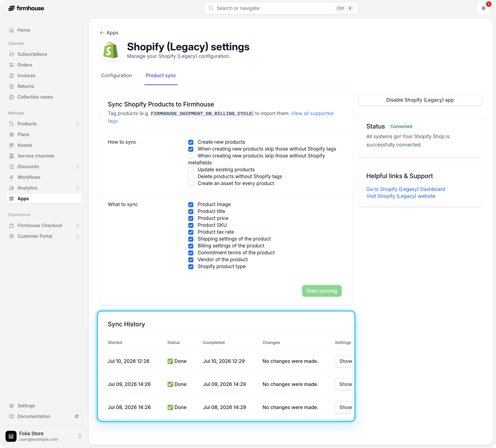This screenshot has height=448, width=496.
Task: Click the Service channels building icon
Action: tap(12, 156)
